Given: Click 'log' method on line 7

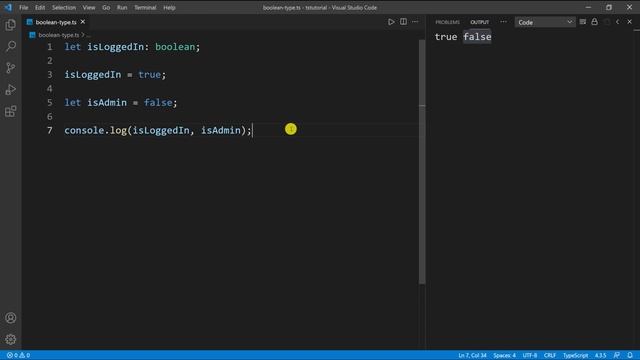Looking at the screenshot, I should point(118,130).
